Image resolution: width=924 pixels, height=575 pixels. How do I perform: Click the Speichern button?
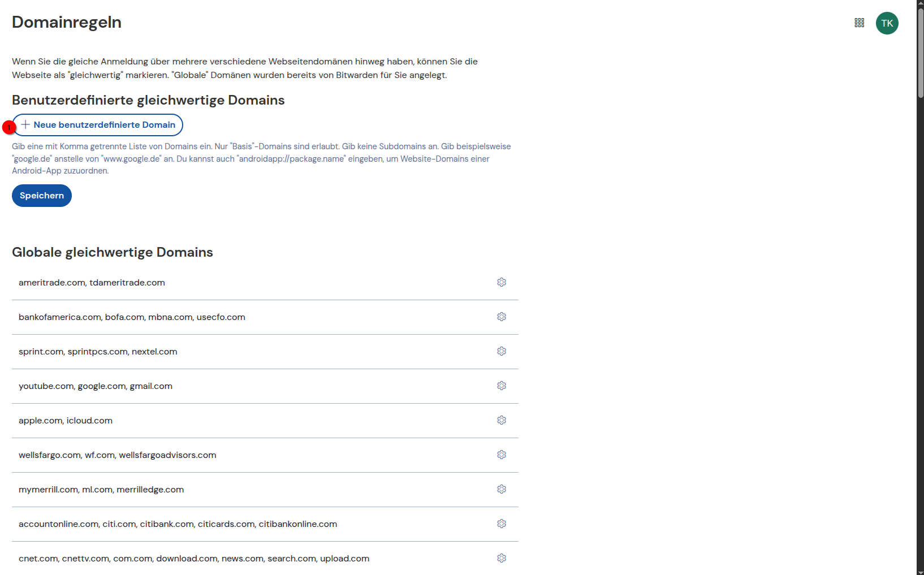(x=42, y=196)
